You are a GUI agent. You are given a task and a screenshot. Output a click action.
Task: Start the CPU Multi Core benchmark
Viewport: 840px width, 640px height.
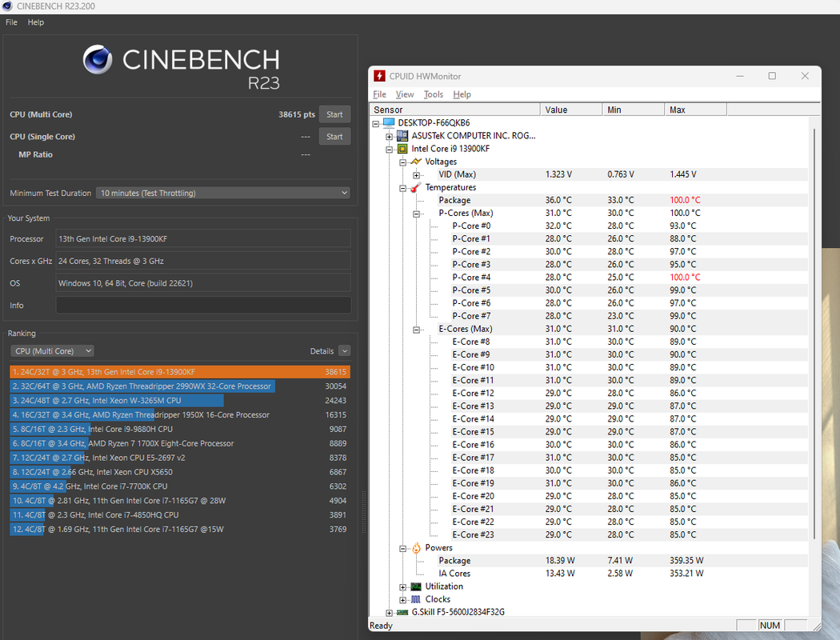click(334, 114)
